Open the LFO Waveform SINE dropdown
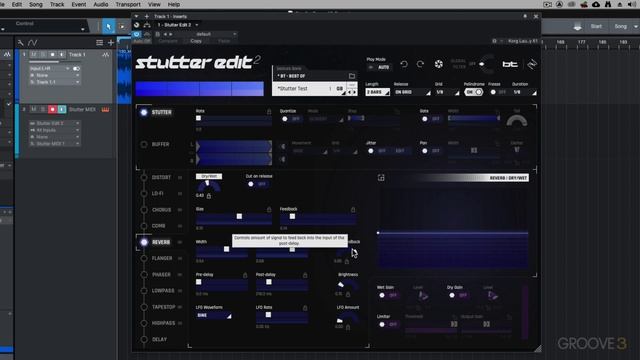The width and height of the screenshot is (640, 360). 214,316
